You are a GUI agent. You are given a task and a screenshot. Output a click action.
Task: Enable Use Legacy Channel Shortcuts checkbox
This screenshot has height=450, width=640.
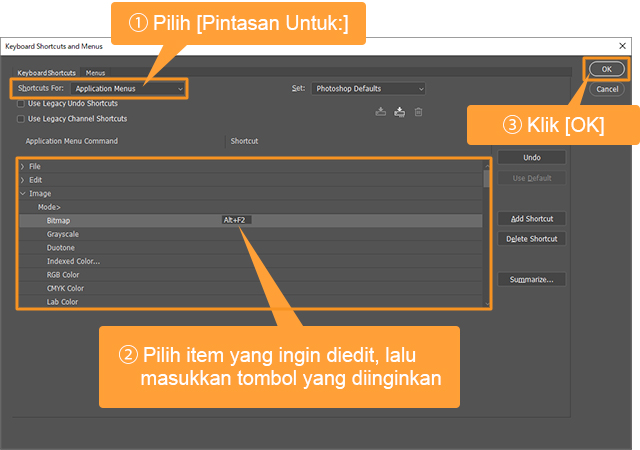coord(22,119)
